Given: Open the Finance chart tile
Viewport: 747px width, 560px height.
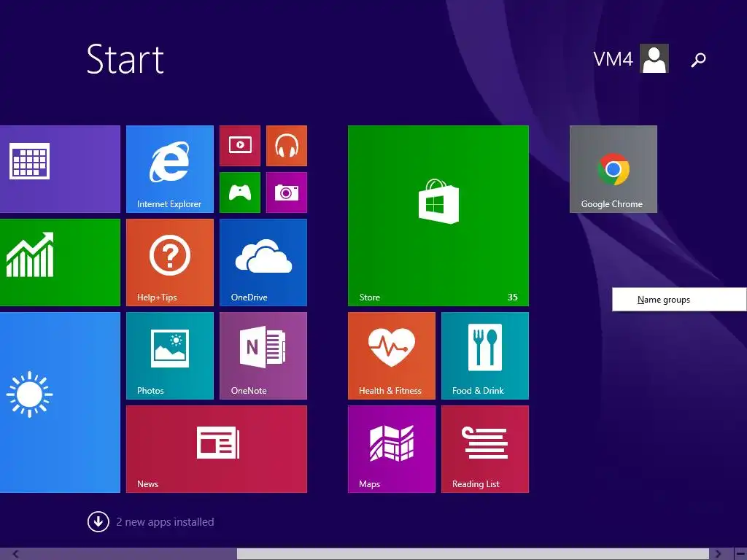Looking at the screenshot, I should tap(60, 262).
